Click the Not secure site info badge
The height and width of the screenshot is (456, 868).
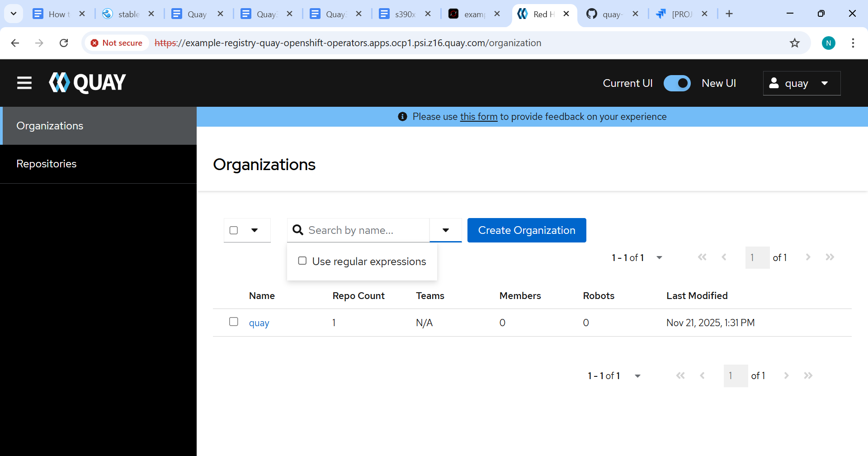coord(117,43)
